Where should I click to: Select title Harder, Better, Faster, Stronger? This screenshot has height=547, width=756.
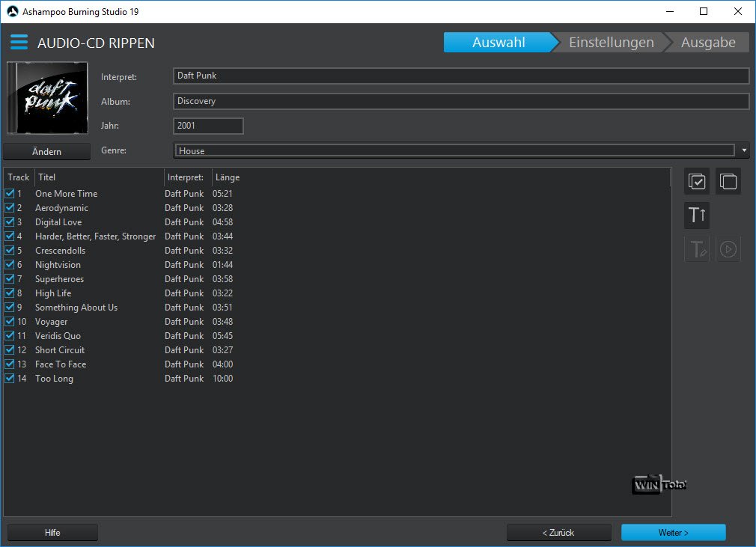[96, 236]
